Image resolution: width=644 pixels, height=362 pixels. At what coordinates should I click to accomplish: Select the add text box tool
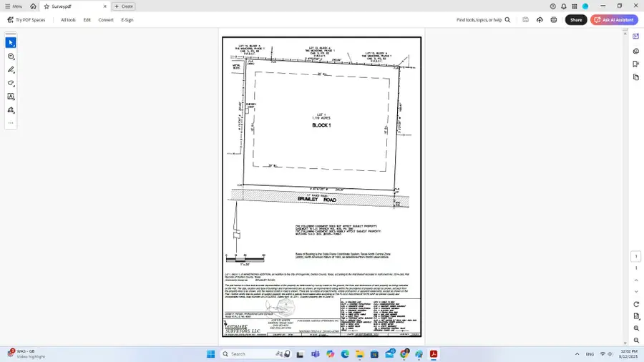(11, 97)
